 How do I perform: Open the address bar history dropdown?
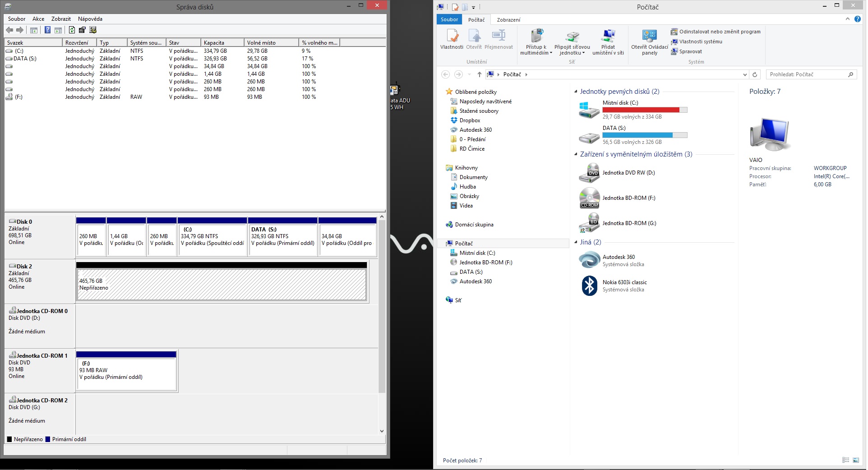click(744, 74)
